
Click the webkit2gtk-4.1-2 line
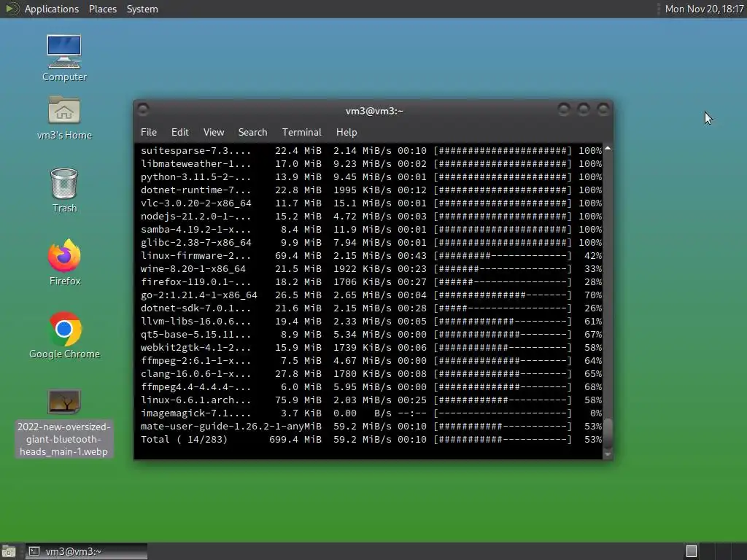(371, 348)
